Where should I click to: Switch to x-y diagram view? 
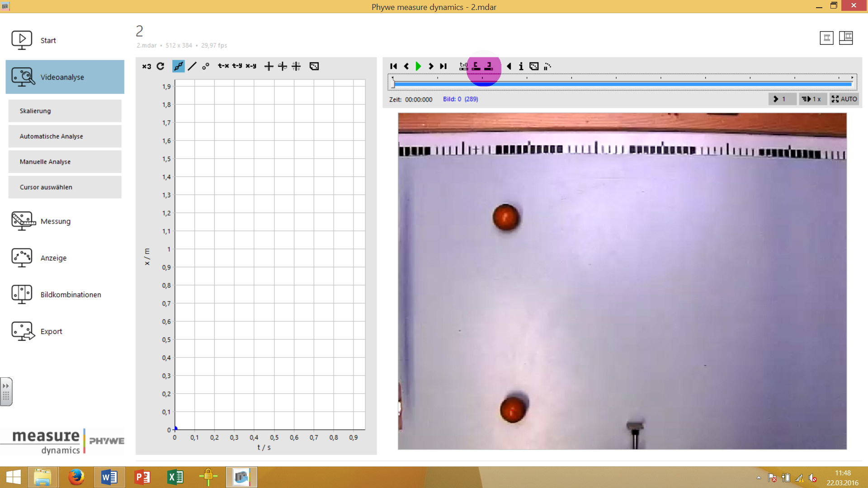pos(251,66)
